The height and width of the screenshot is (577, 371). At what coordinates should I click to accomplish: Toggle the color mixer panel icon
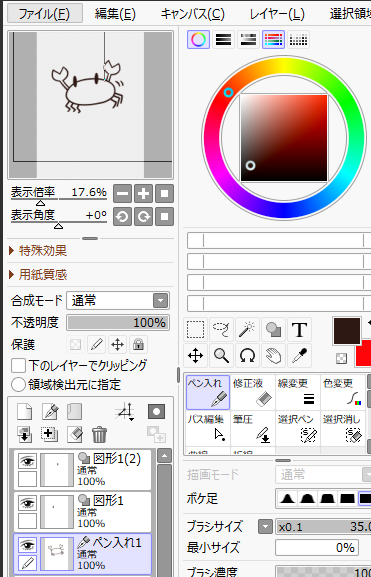point(273,40)
